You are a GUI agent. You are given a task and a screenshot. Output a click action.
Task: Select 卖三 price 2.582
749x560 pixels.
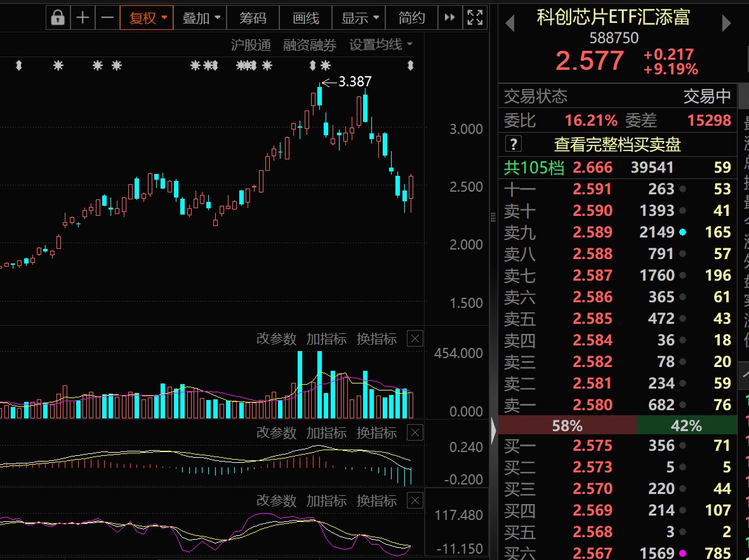[x=592, y=362]
